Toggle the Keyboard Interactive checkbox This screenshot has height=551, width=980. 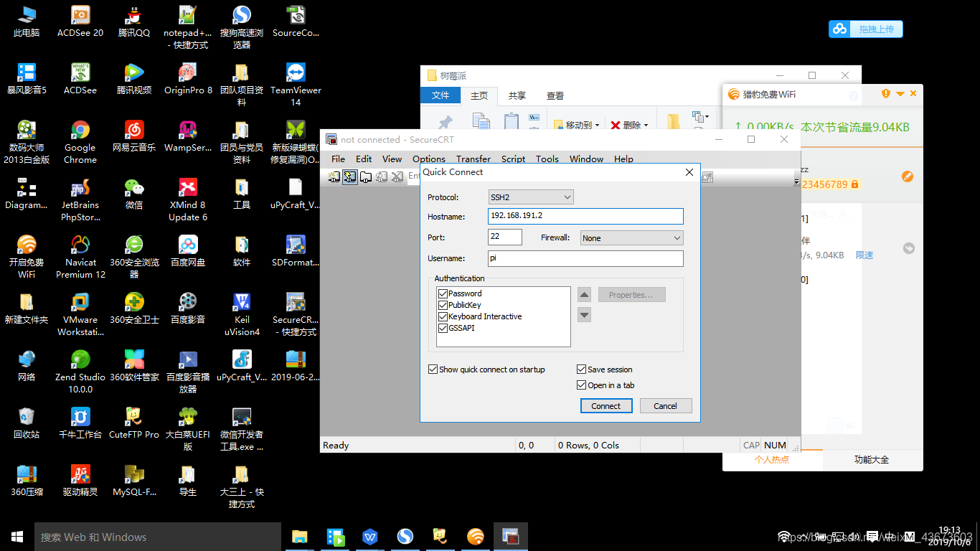(443, 316)
